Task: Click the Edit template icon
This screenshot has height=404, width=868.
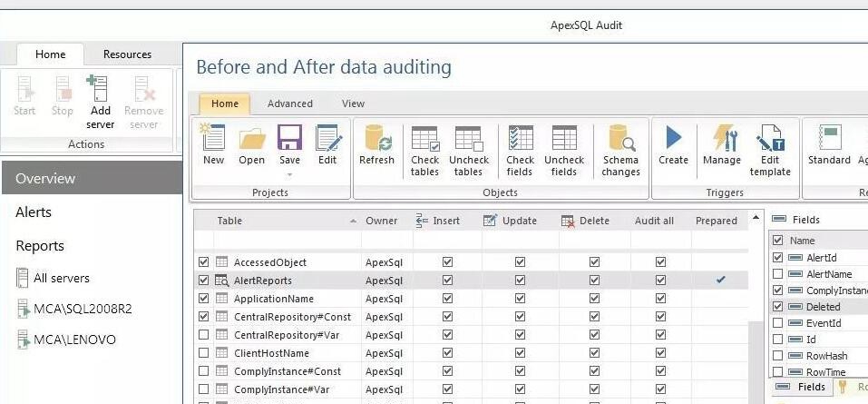Action: 770,138
